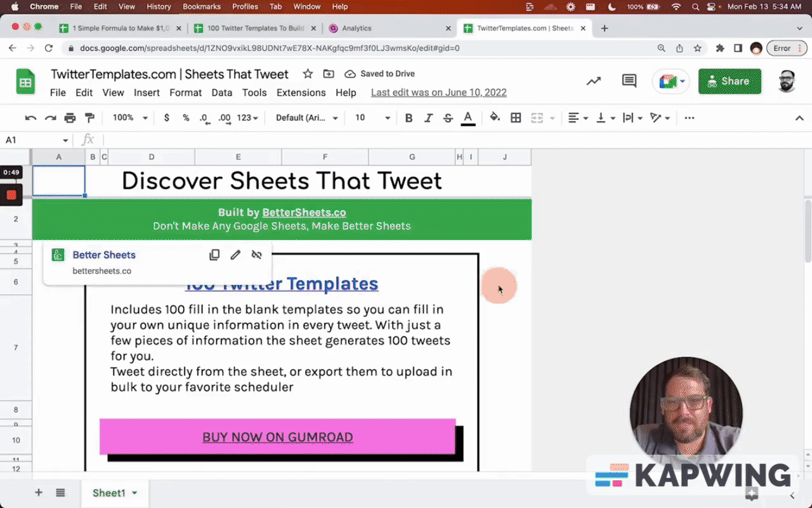The height and width of the screenshot is (508, 812).
Task: Click the green Share button
Action: (x=730, y=81)
